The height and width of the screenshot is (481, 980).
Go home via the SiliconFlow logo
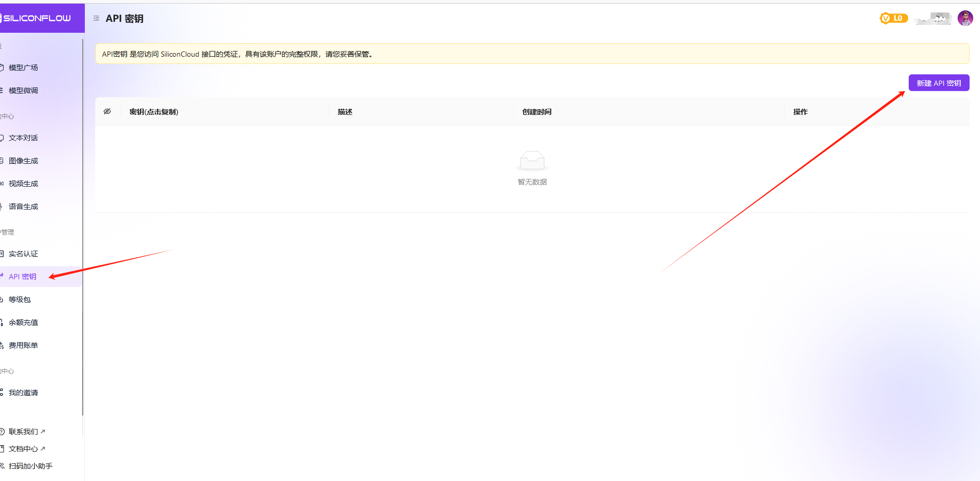click(x=35, y=18)
